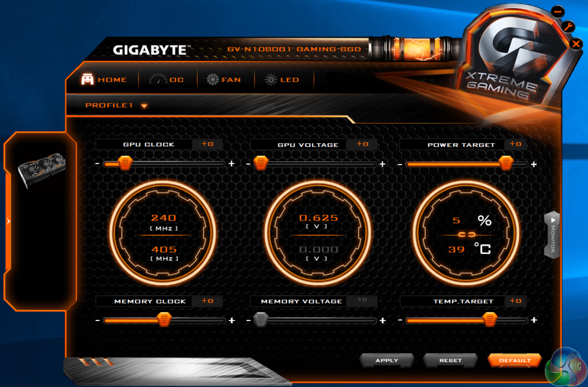Click the Temp Target offset value field

[515, 301]
